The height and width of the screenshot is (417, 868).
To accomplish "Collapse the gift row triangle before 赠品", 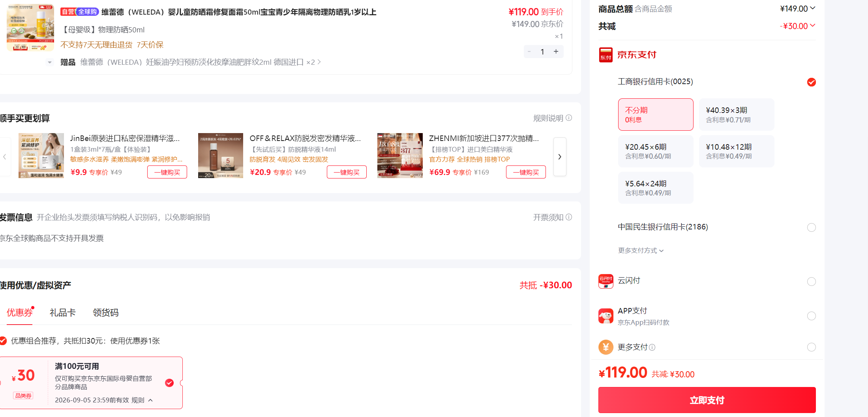I will pos(50,62).
